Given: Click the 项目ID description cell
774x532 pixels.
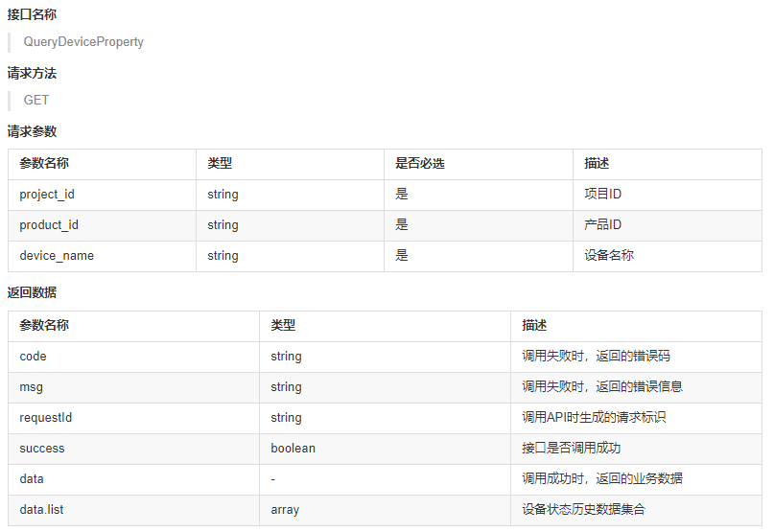Looking at the screenshot, I should tap(668, 195).
